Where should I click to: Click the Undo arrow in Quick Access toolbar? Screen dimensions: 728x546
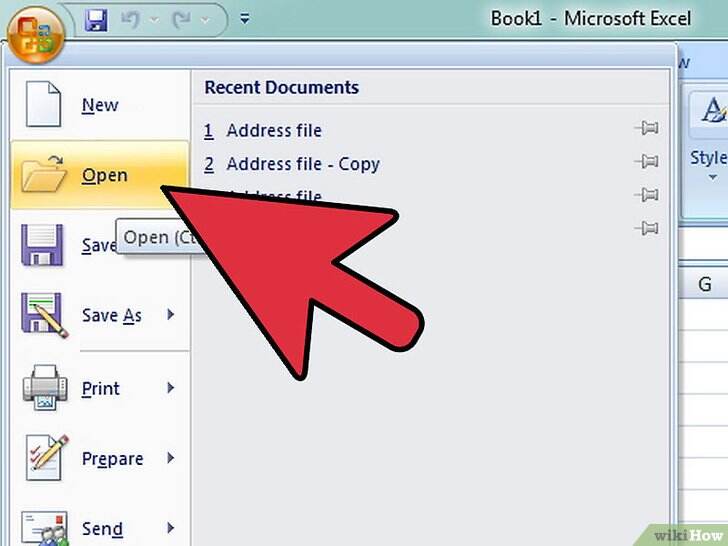130,20
